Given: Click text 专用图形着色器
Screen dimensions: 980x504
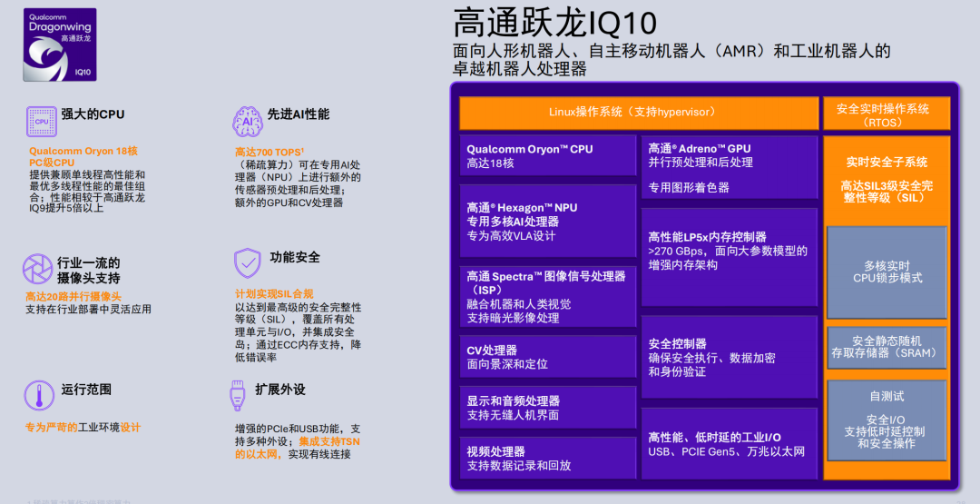Looking at the screenshot, I should [x=689, y=188].
